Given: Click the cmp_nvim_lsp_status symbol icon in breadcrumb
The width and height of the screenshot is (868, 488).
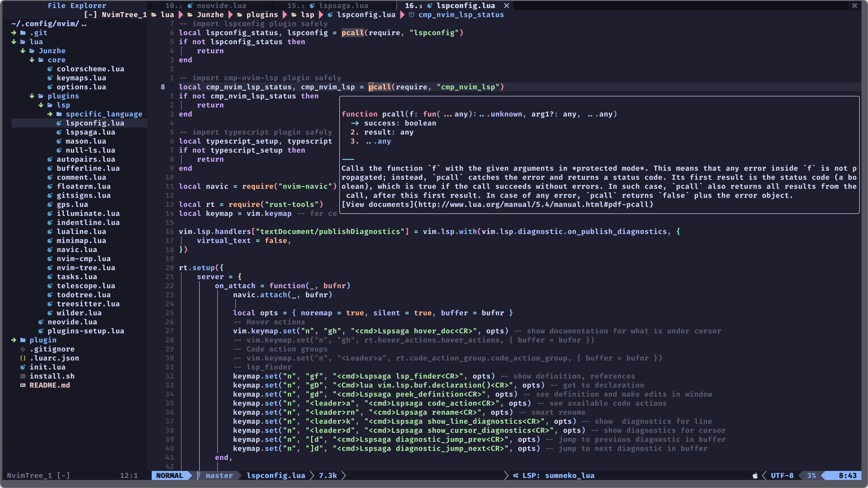Looking at the screenshot, I should [411, 15].
